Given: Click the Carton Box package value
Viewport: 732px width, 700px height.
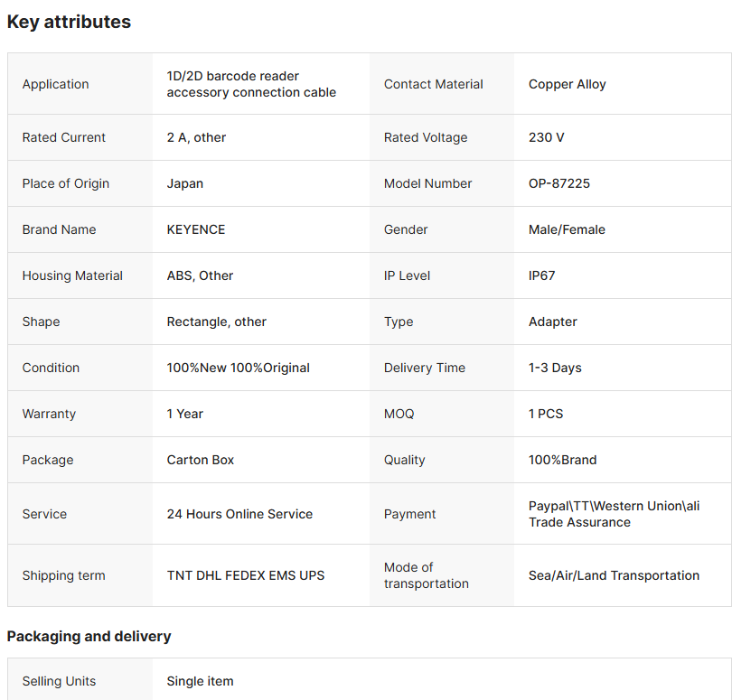Looking at the screenshot, I should [x=201, y=460].
